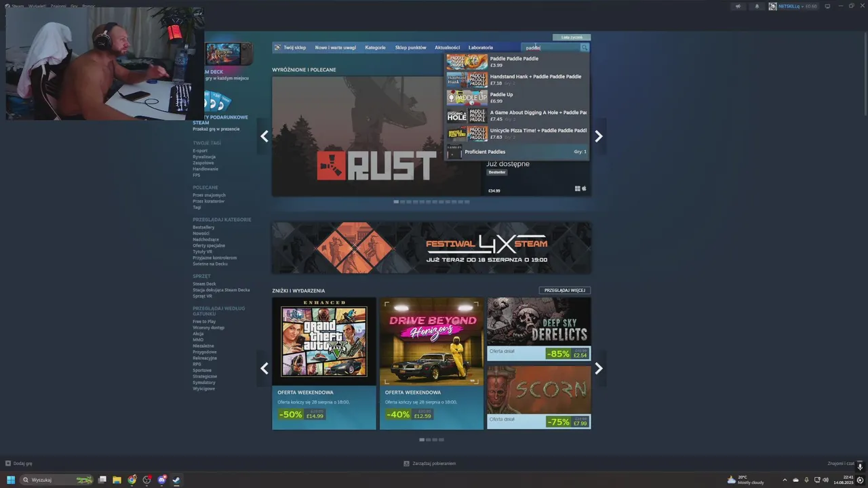Show next discounts with right arrow
The width and height of the screenshot is (868, 488).
[598, 369]
